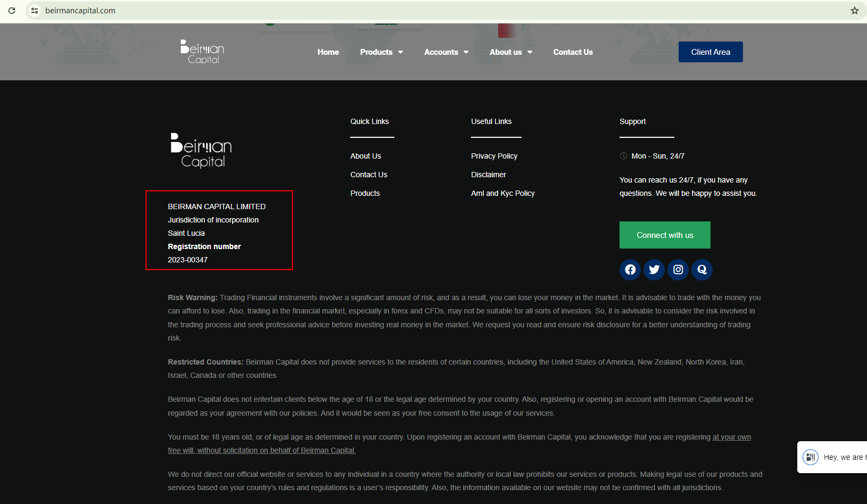Screen dimensions: 867x504
Task: Expand the About us dropdown menu
Action: coord(510,52)
